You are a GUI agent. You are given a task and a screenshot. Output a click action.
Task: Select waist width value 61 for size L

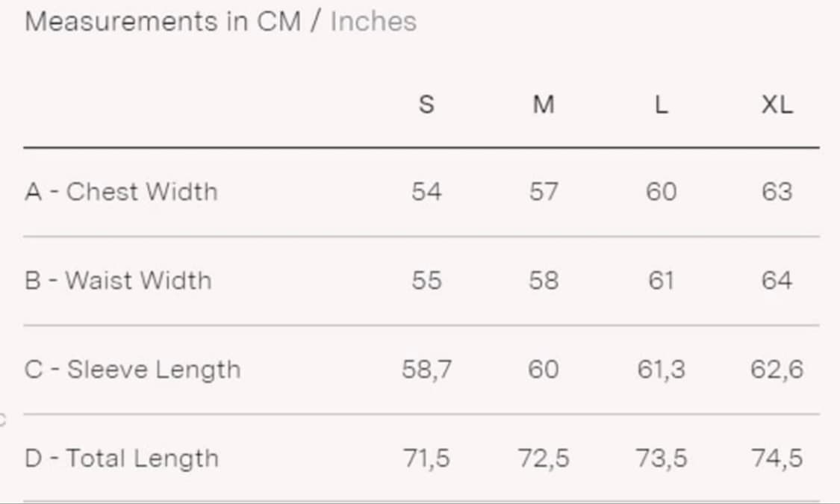click(661, 281)
